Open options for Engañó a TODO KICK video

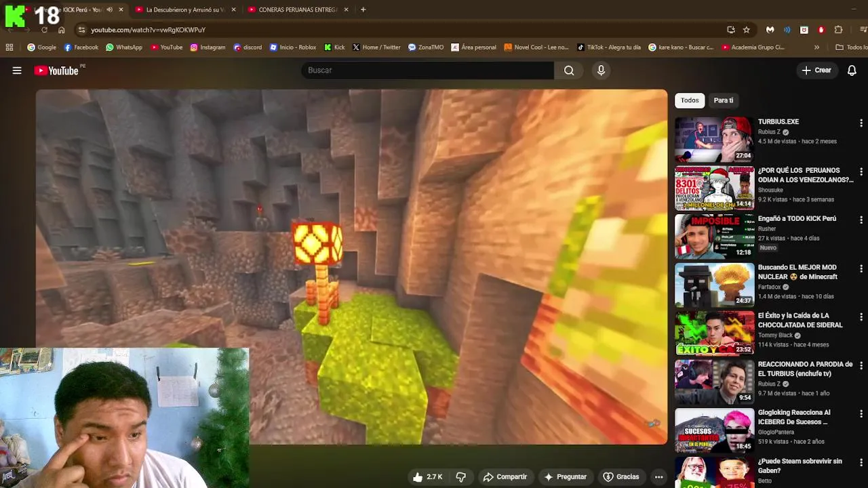point(861,220)
